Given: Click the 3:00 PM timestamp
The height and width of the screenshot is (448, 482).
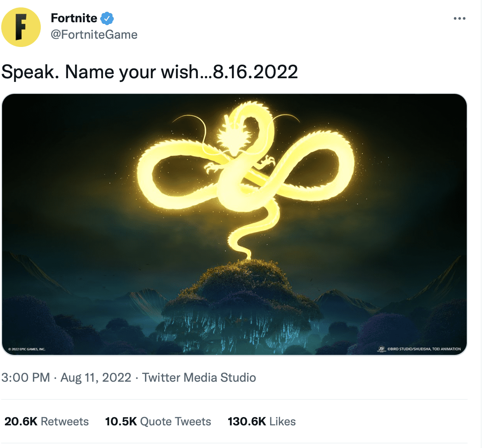Looking at the screenshot, I should point(26,377).
